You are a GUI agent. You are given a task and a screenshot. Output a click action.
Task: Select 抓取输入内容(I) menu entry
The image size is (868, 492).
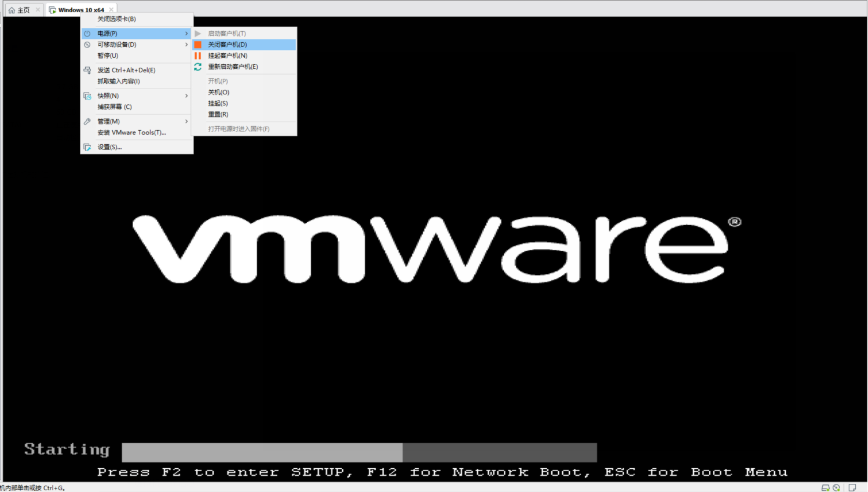pyautogui.click(x=137, y=81)
